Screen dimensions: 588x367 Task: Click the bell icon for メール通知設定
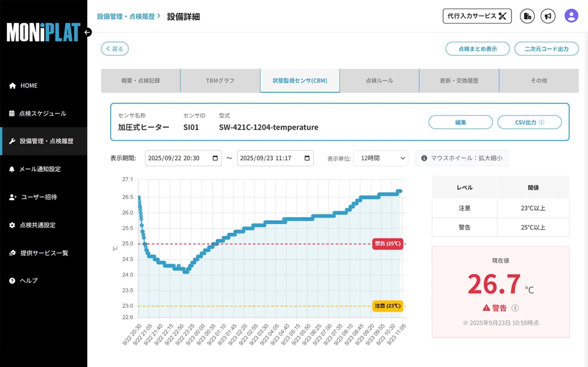pos(12,169)
